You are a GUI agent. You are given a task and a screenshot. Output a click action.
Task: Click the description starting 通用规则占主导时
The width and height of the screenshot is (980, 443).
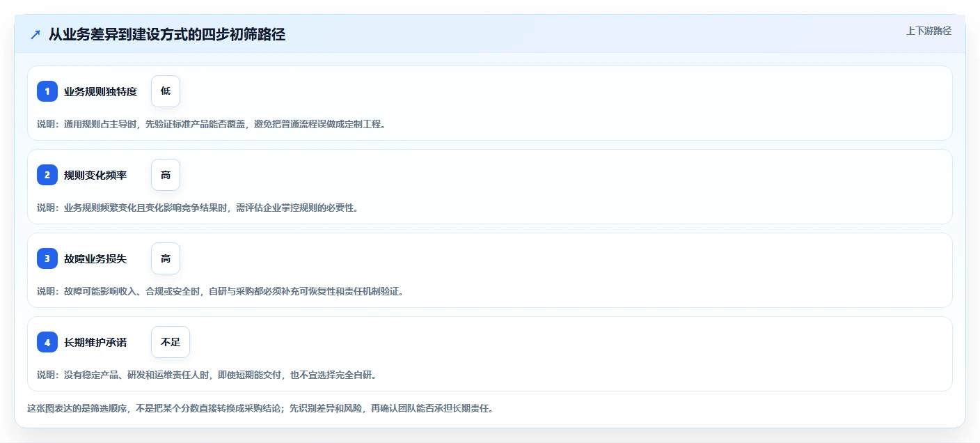(211, 124)
